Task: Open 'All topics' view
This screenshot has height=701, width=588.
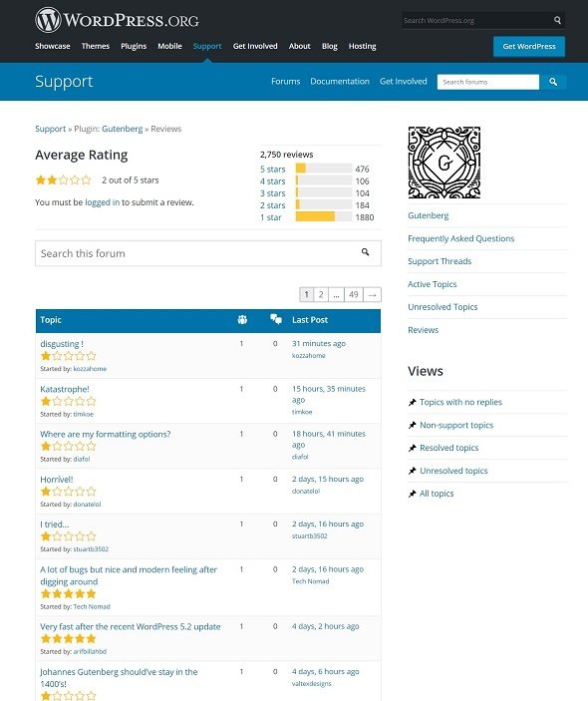Action: [437, 494]
